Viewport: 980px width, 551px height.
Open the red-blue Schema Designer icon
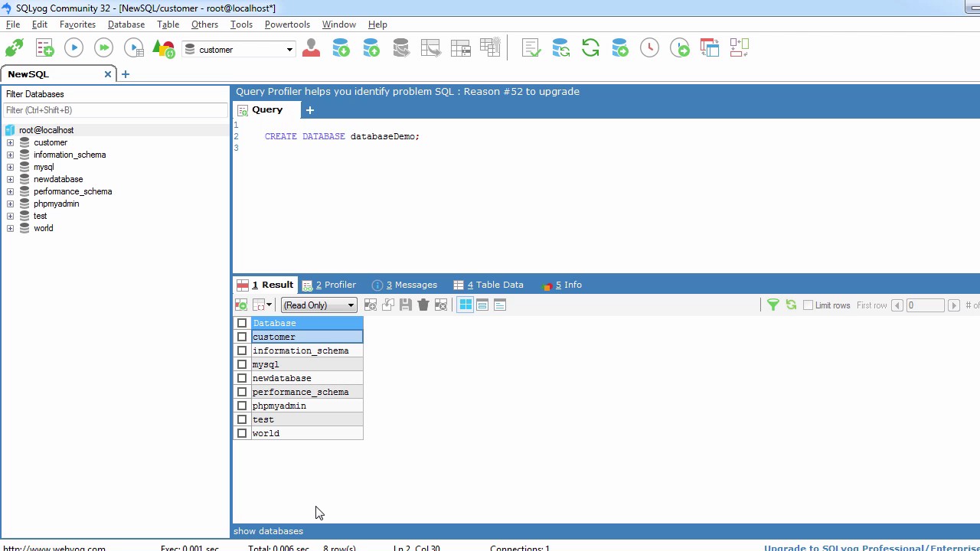click(x=710, y=48)
